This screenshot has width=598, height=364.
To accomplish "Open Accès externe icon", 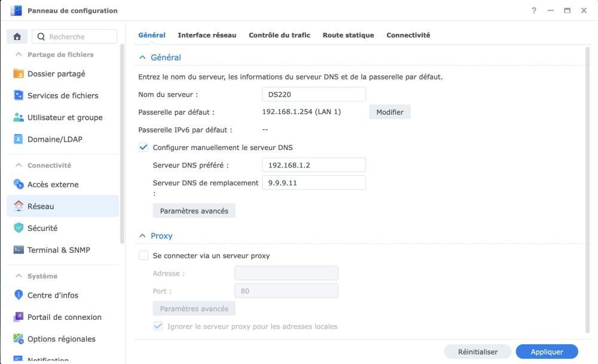I will click(x=19, y=185).
